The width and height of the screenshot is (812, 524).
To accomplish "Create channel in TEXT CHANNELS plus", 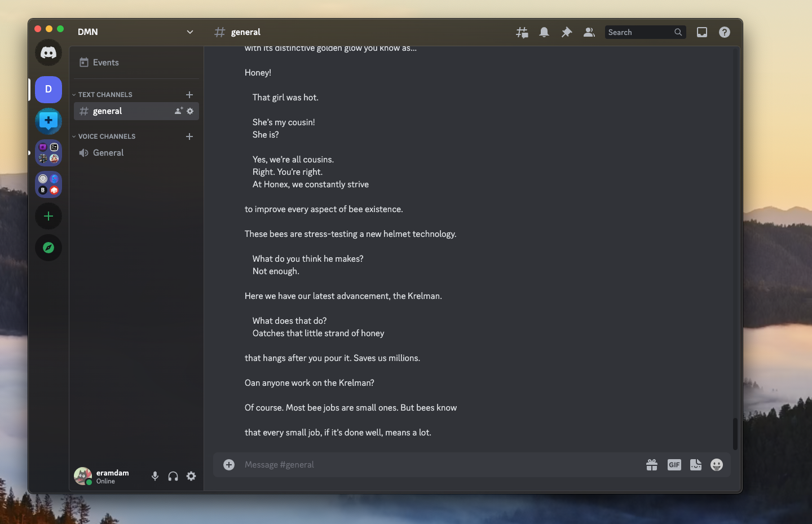I will pyautogui.click(x=189, y=95).
